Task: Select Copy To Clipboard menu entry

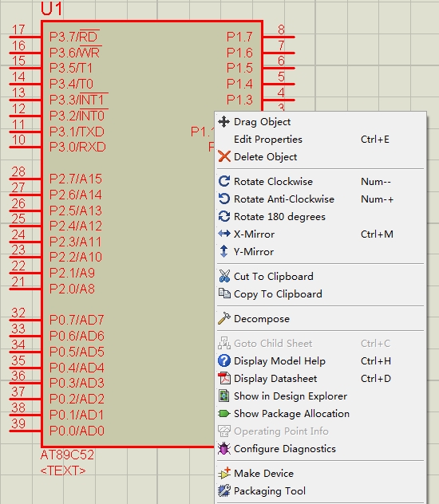Action: click(x=320, y=293)
